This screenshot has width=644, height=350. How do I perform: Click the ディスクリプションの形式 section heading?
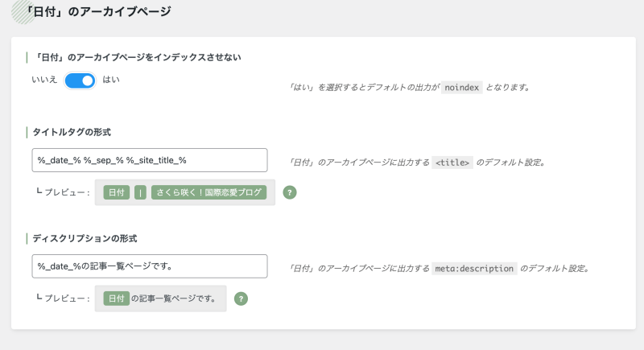[85, 238]
